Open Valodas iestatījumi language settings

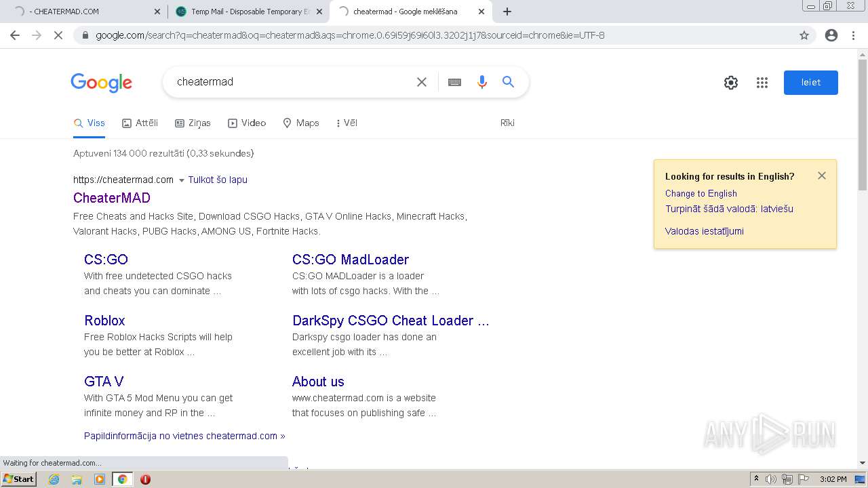tap(705, 231)
